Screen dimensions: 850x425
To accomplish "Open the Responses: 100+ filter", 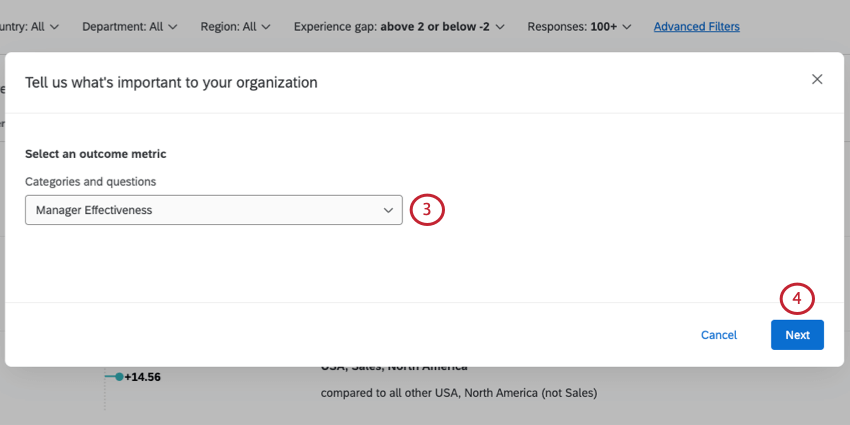I will (579, 26).
